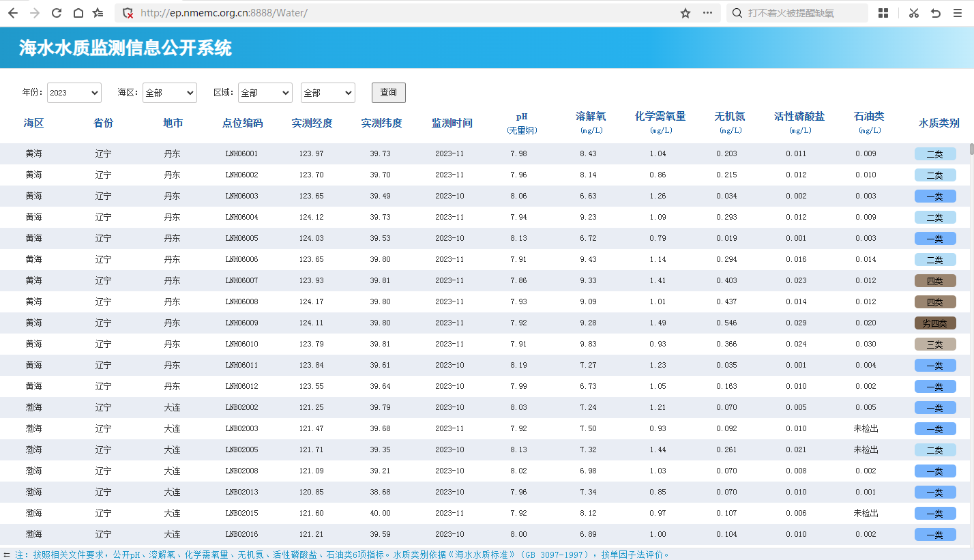This screenshot has height=560, width=974.
Task: Click the 海区 column header
Action: pyautogui.click(x=33, y=123)
